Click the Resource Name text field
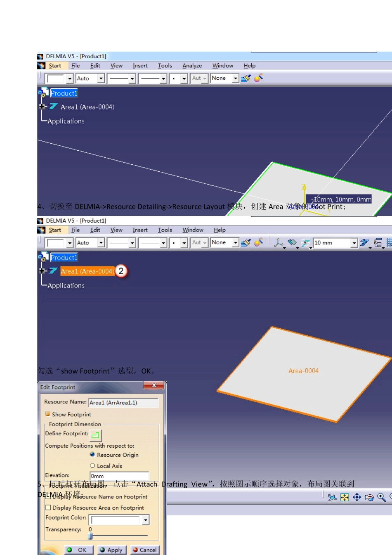Image resolution: width=392 pixels, height=555 pixels. (x=124, y=402)
